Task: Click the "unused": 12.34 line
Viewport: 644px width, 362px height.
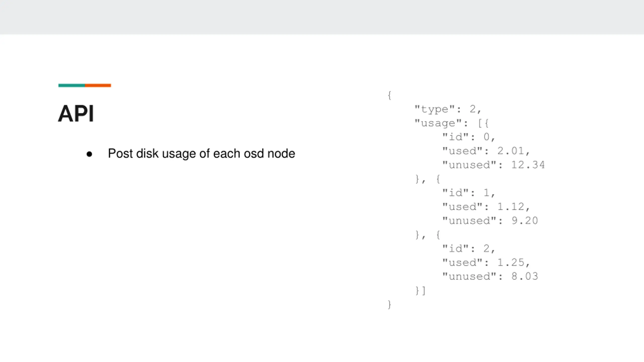Action: coord(493,165)
